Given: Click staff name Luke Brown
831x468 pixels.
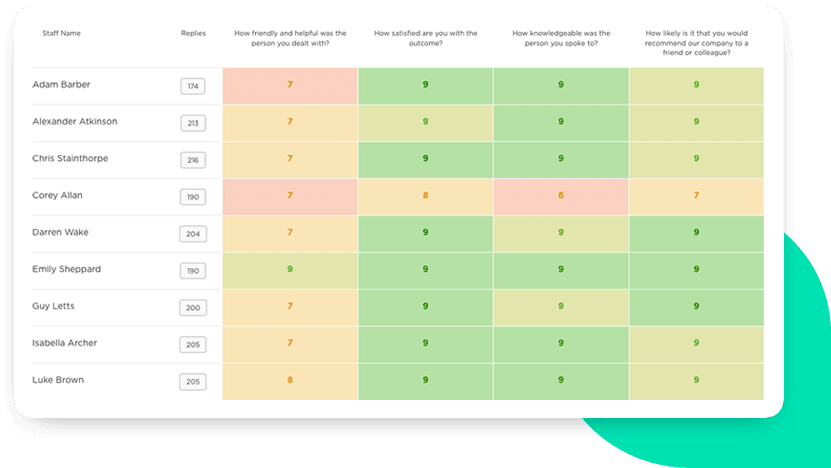Looking at the screenshot, I should tap(58, 380).
